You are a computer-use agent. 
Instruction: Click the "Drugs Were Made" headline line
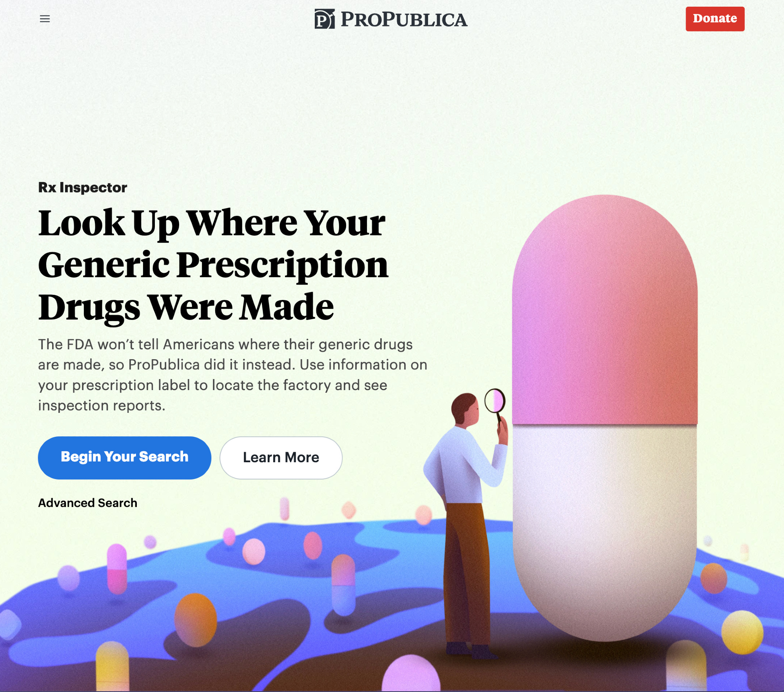(x=186, y=307)
